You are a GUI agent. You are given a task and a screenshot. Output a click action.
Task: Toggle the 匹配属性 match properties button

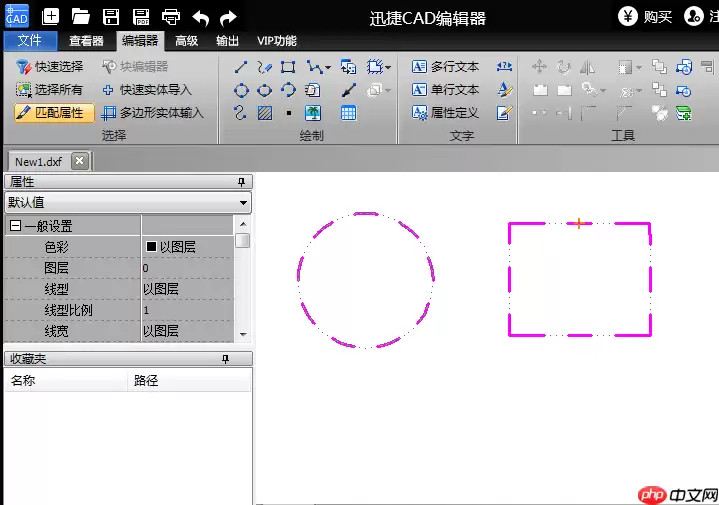pos(55,113)
